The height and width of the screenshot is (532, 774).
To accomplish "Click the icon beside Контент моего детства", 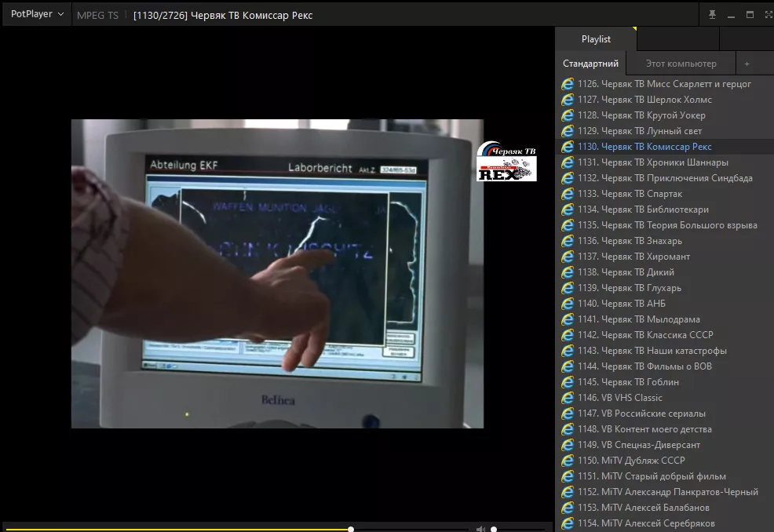I will pyautogui.click(x=568, y=429).
